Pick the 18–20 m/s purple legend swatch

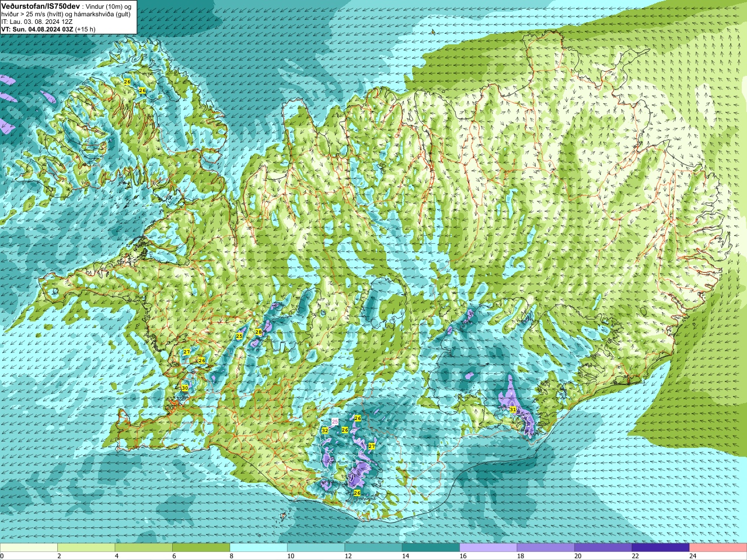coord(546,548)
